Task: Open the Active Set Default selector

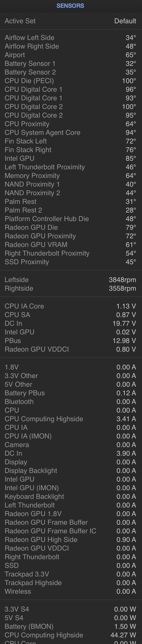Action: tap(71, 21)
